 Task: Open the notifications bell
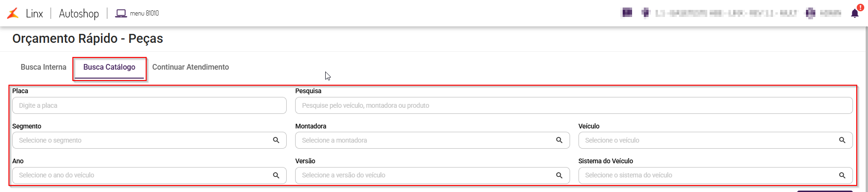tap(855, 13)
